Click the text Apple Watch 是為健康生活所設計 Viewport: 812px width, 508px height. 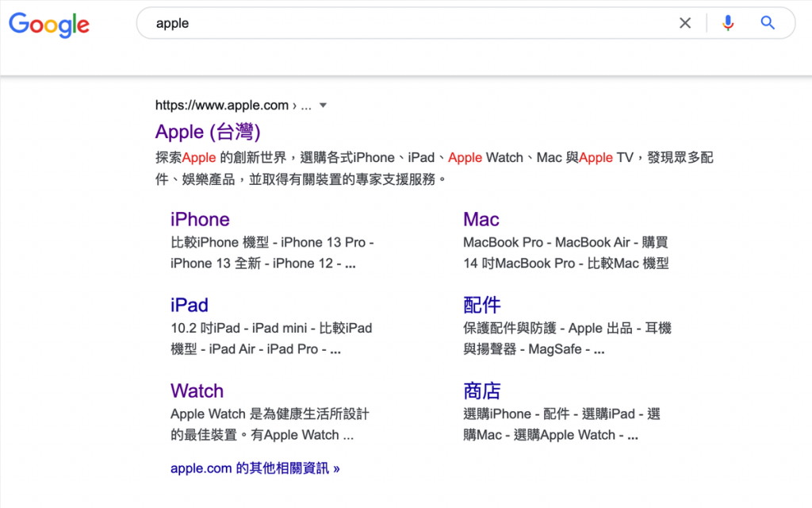coord(270,414)
